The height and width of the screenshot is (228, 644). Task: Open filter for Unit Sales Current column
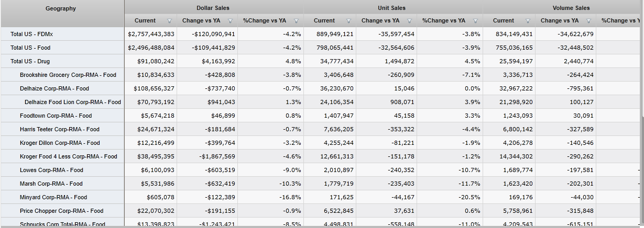click(x=348, y=21)
